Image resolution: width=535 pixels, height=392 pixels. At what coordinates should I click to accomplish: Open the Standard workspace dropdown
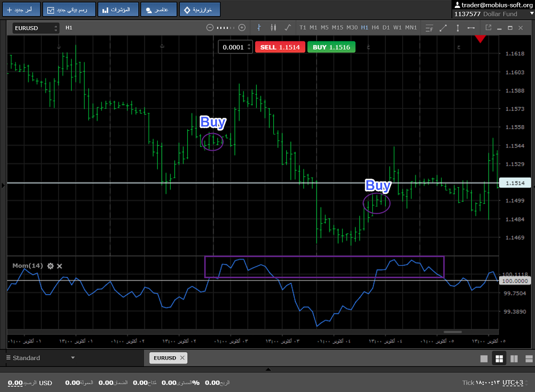click(x=40, y=358)
